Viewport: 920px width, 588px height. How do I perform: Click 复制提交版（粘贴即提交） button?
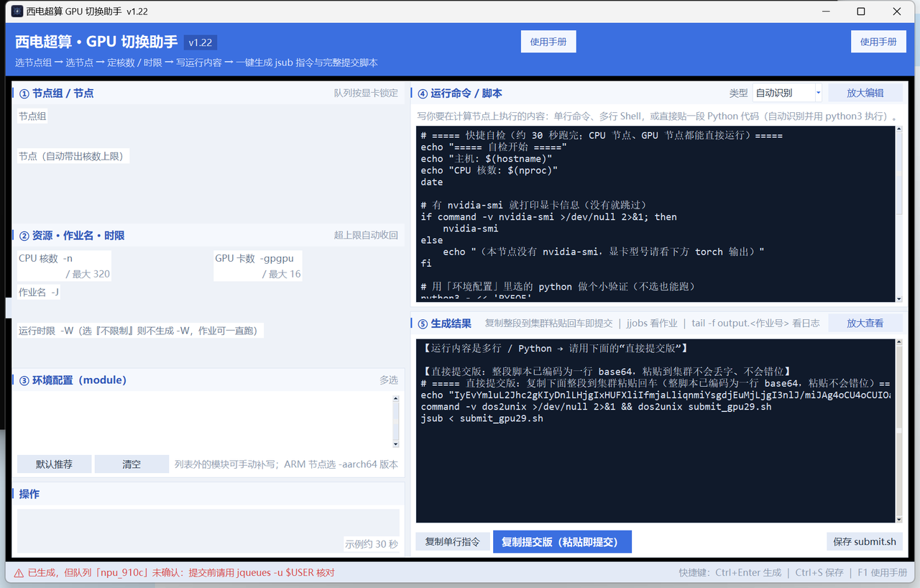[562, 542]
